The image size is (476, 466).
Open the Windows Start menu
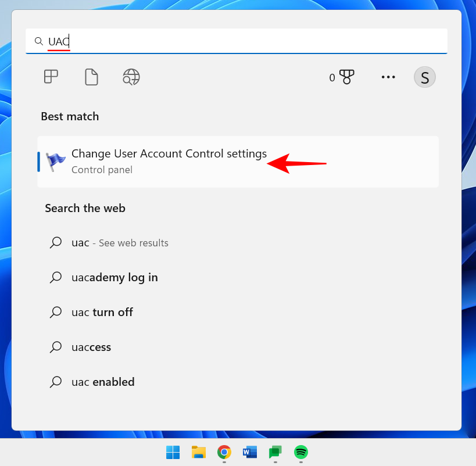[x=173, y=452]
